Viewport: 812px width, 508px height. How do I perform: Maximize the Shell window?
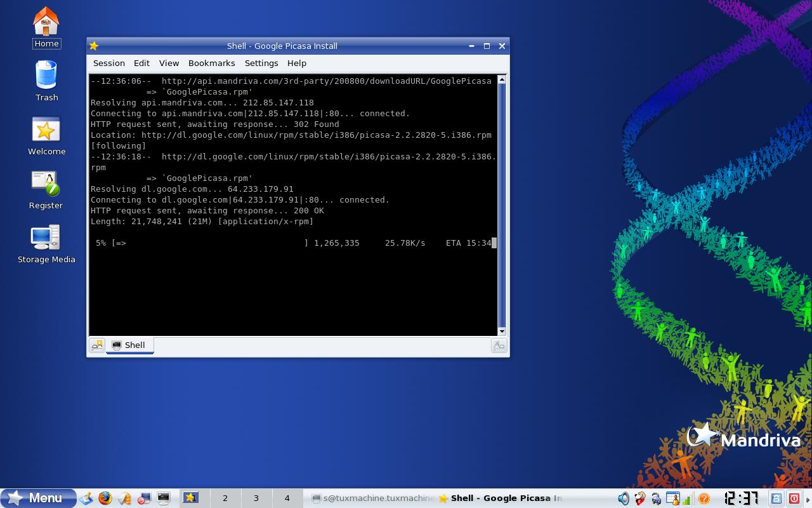pos(487,46)
